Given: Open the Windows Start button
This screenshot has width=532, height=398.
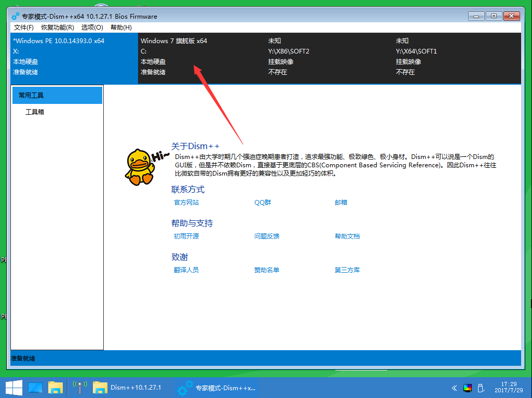Looking at the screenshot, I should click(14, 388).
